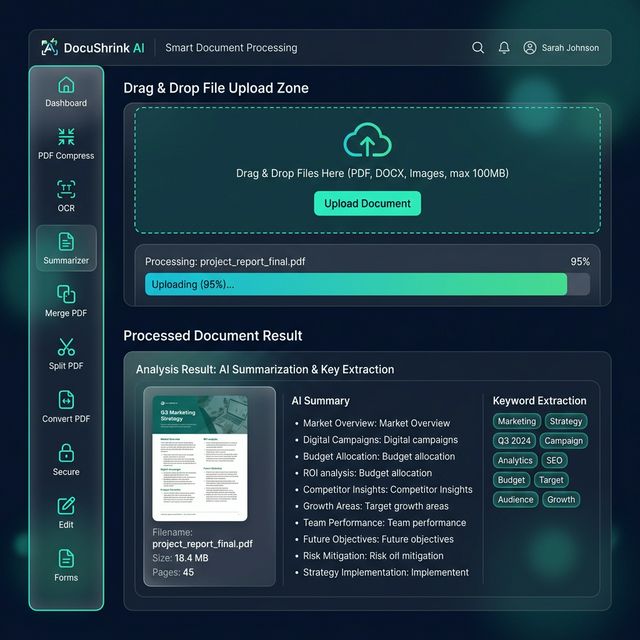Click the Budget Allocation summary bullet
This screenshot has width=640, height=640.
coord(379,456)
